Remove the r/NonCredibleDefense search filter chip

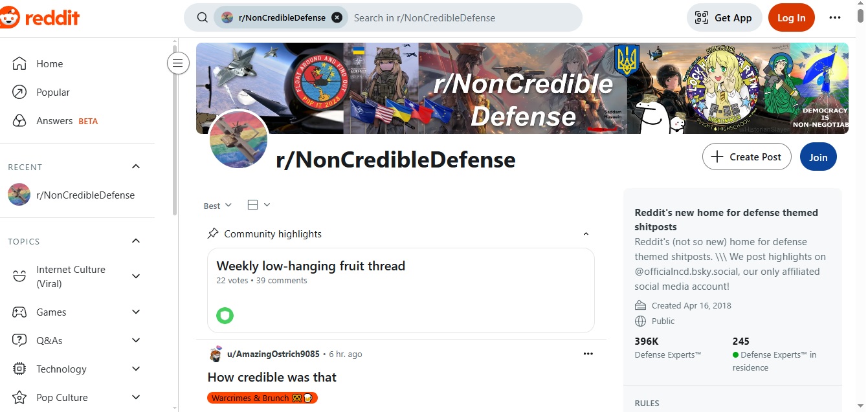pos(337,17)
